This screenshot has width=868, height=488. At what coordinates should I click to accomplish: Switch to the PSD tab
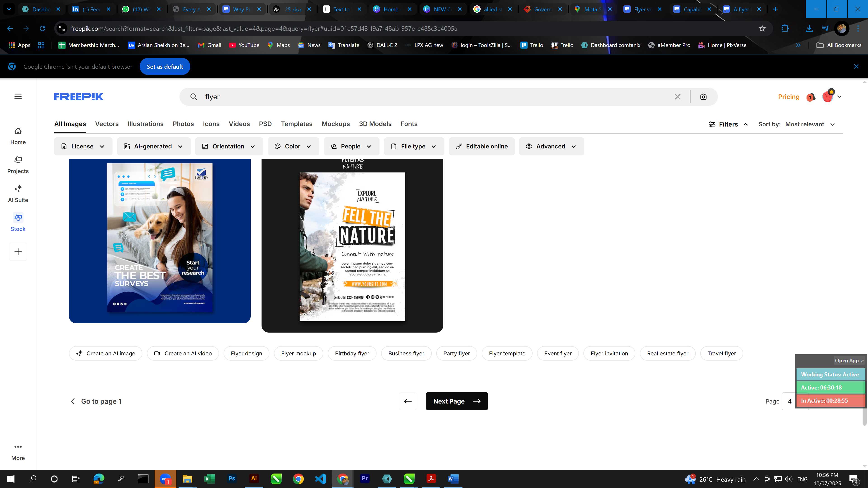[265, 124]
